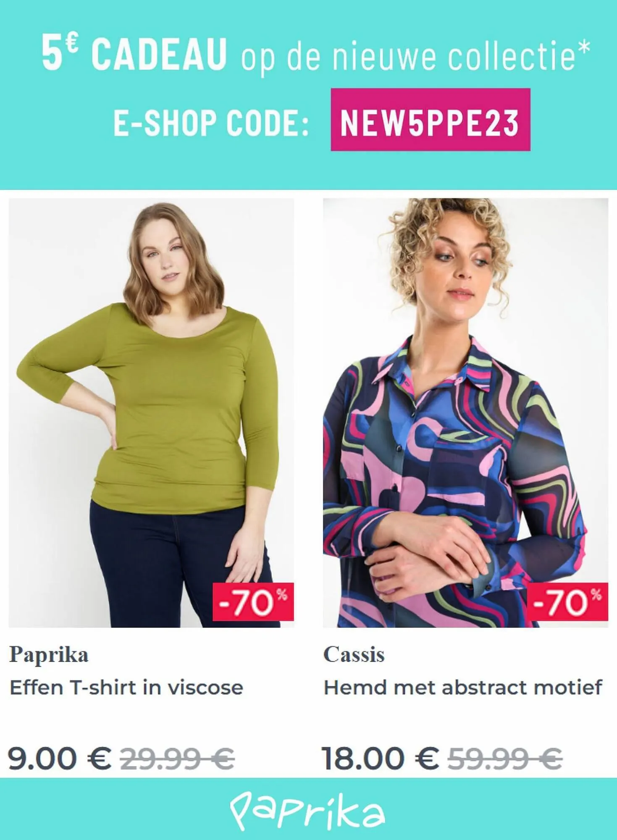
Task: Click the Paprika logo in the footer
Action: (307, 811)
